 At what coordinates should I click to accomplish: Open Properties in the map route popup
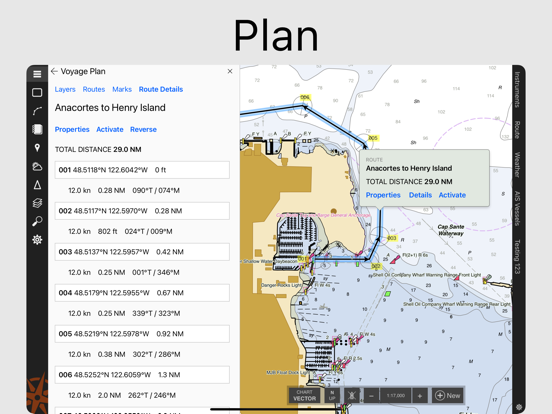383,195
